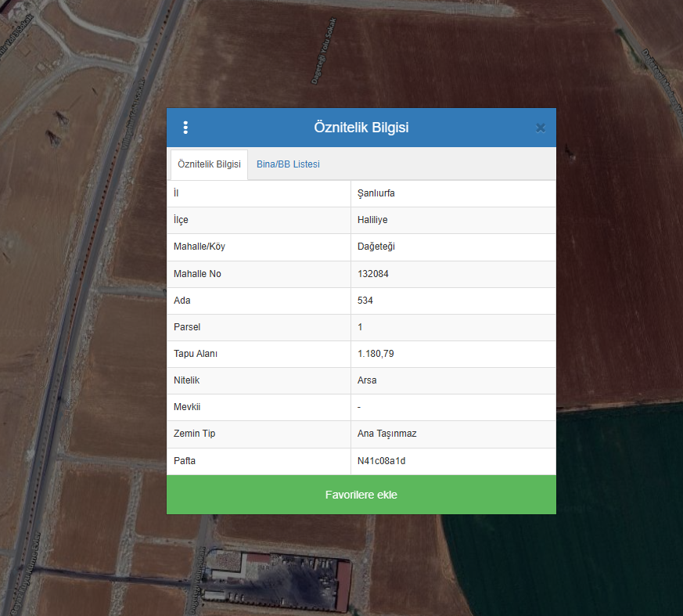Select the Öznitelik Bilgisi tab
Viewport: 683px width, 616px height.
pyautogui.click(x=209, y=164)
